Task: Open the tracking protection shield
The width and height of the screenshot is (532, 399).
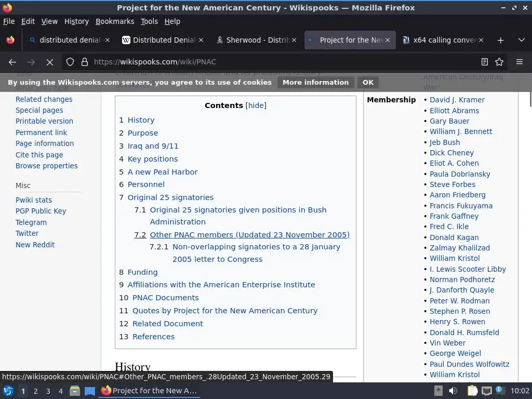Action: pyautogui.click(x=70, y=62)
